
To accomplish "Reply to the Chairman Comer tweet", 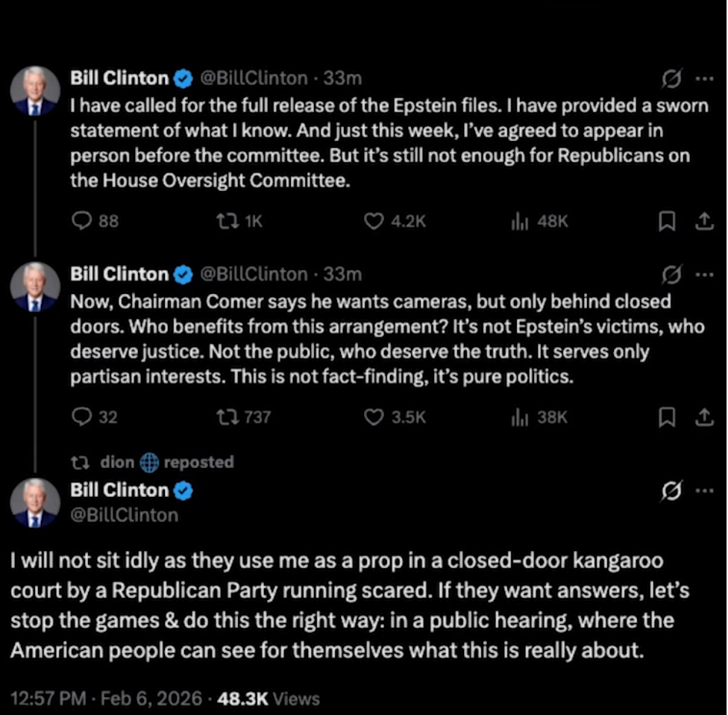I will [80, 417].
